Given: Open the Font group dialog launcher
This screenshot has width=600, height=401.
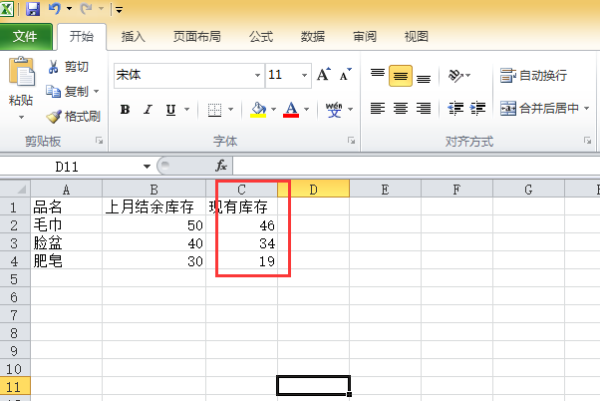Looking at the screenshot, I should click(x=351, y=141).
